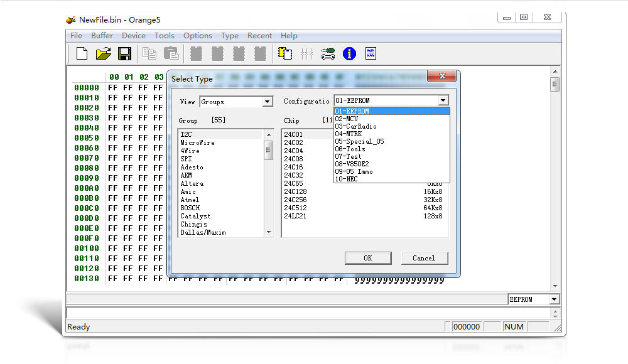628x364 pixels.
Task: Click the Group list scroll down arrow
Action: (269, 232)
